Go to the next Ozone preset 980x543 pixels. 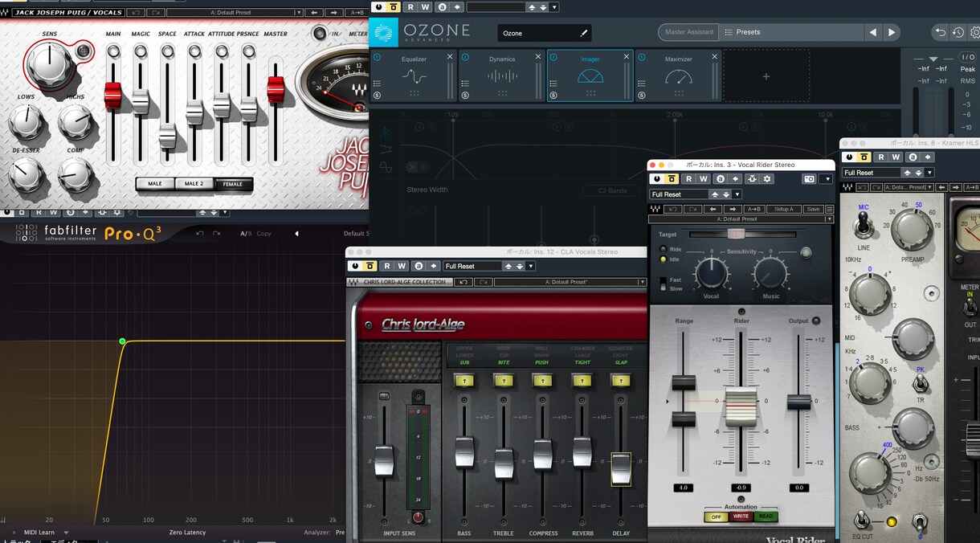point(892,33)
